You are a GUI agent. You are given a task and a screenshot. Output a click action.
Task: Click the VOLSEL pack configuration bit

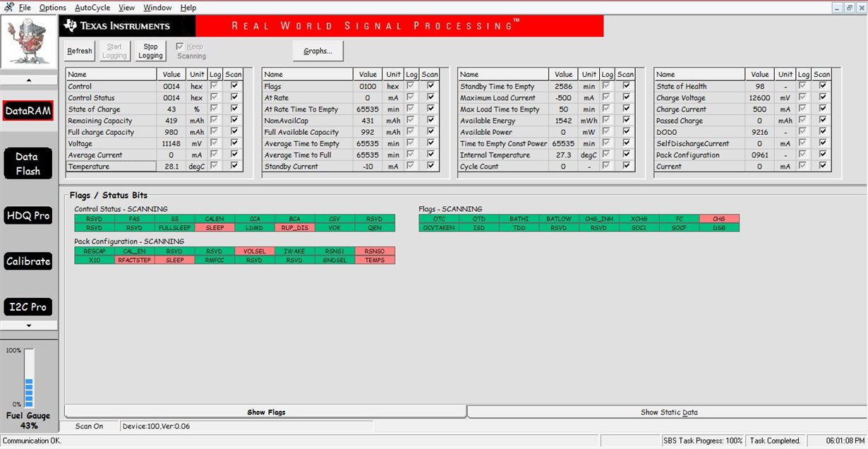255,251
